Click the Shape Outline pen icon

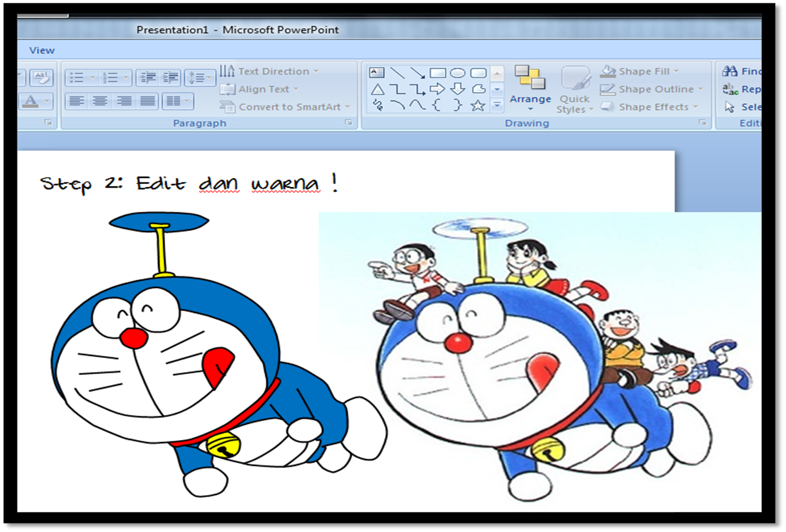coord(608,89)
